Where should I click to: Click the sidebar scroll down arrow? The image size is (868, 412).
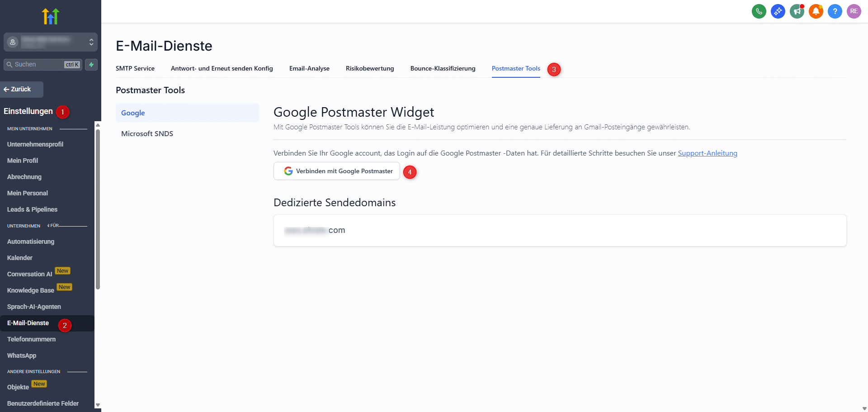pos(98,405)
